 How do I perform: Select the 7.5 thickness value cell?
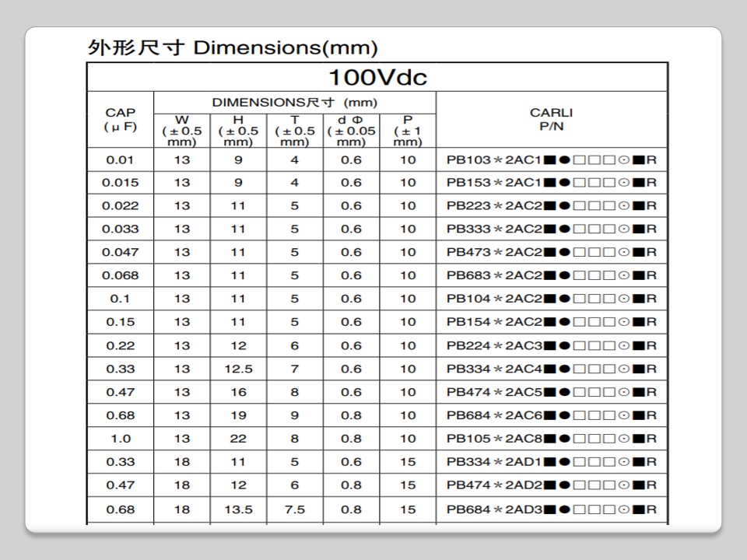point(295,509)
